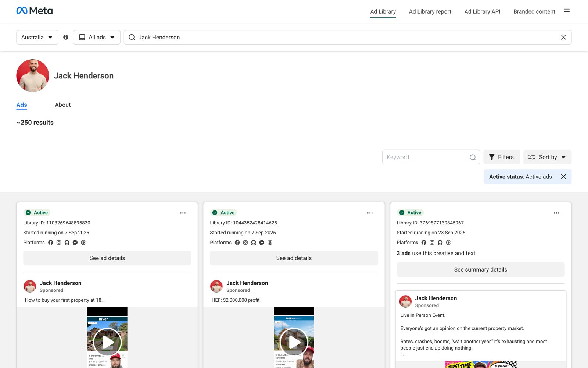Remove the Active status filter chip
Viewport: 588px width, 368px height.
tap(563, 177)
